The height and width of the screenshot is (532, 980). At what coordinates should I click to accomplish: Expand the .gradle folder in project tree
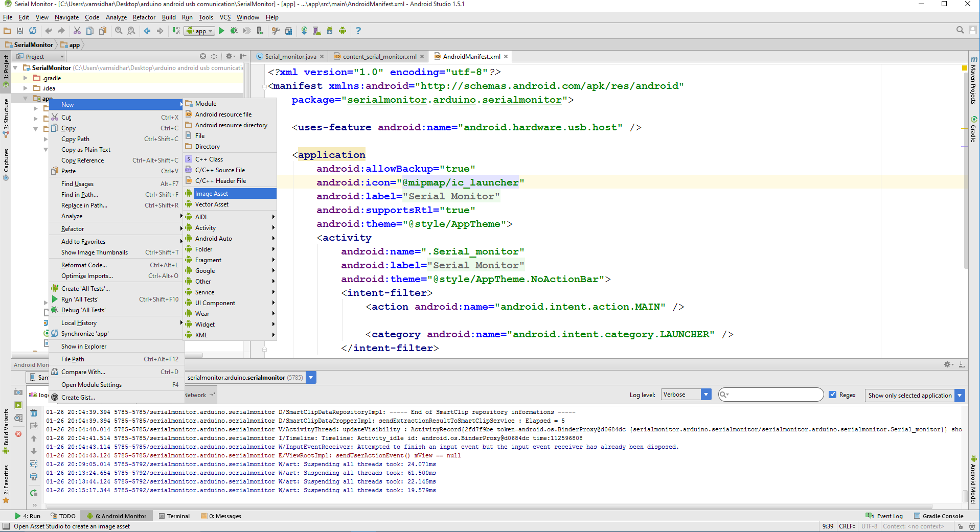26,78
